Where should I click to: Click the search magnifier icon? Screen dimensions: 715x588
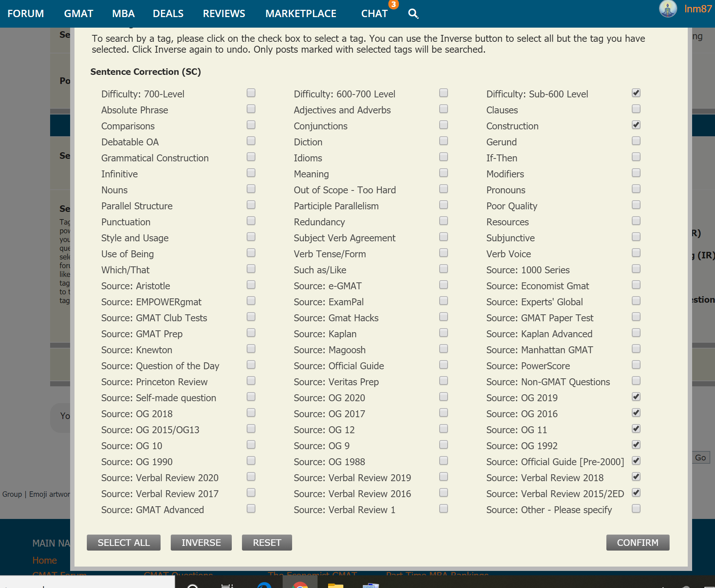tap(413, 14)
